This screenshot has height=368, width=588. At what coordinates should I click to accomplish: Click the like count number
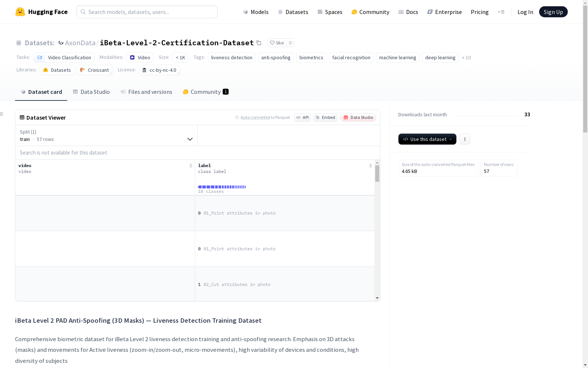click(x=290, y=43)
